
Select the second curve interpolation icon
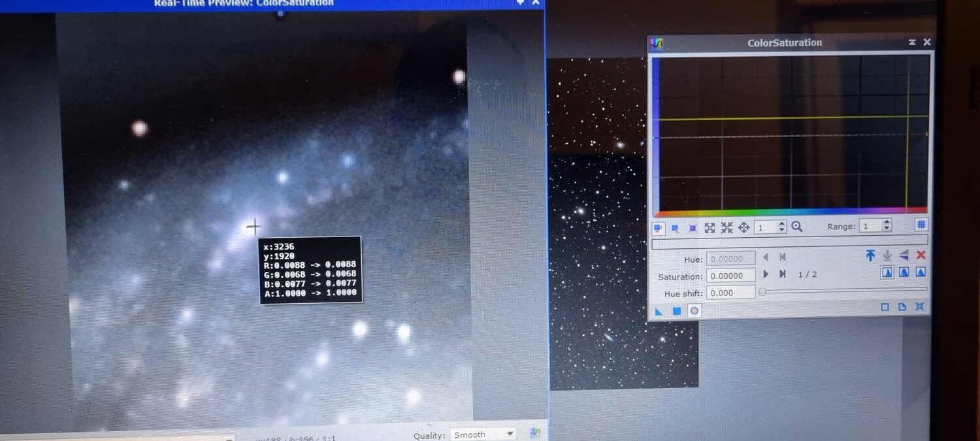pyautogui.click(x=904, y=272)
